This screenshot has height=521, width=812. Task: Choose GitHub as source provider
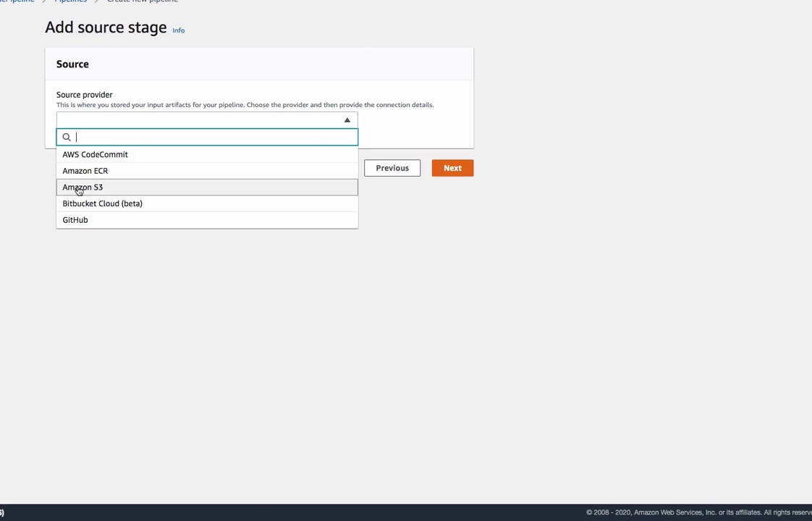[x=207, y=219]
